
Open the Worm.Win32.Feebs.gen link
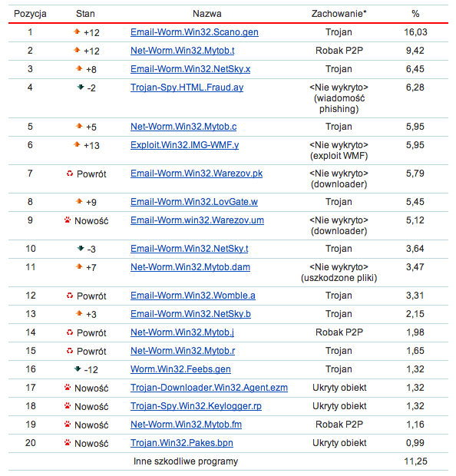coord(180,369)
